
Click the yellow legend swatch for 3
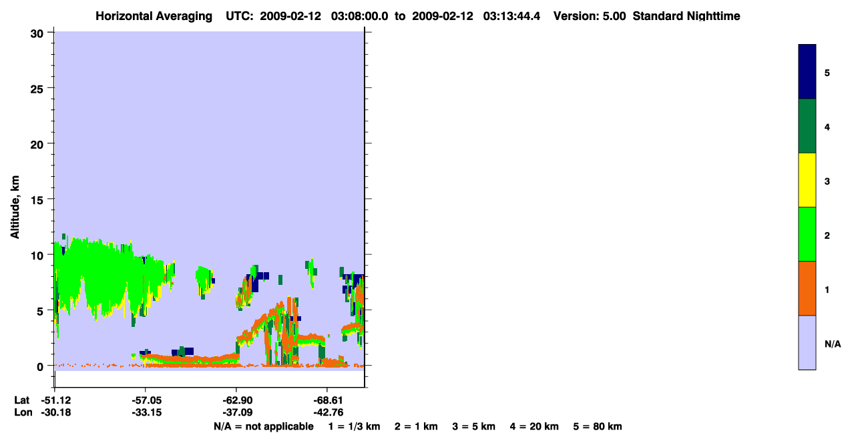(x=807, y=180)
